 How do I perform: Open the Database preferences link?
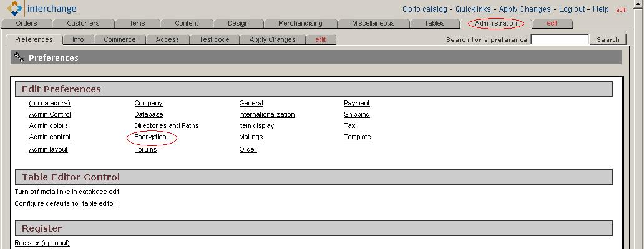pyautogui.click(x=149, y=114)
